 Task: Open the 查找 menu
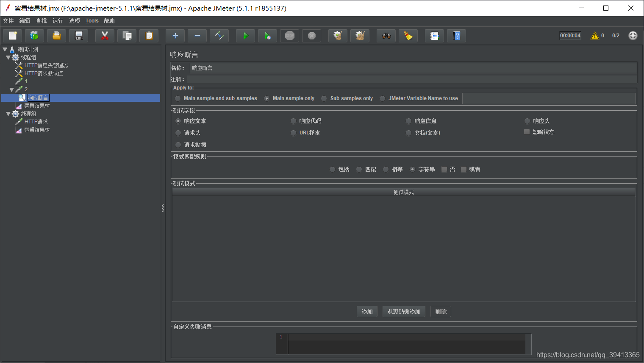coord(41,21)
